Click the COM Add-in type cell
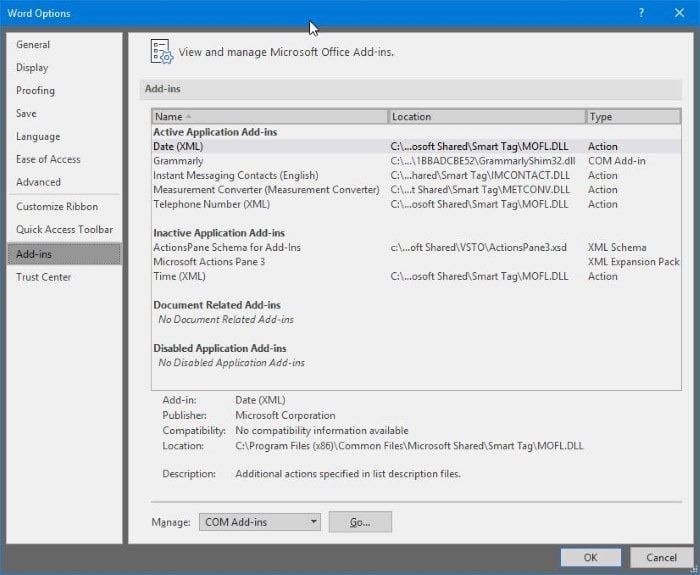The width and height of the screenshot is (700, 575). [x=617, y=161]
